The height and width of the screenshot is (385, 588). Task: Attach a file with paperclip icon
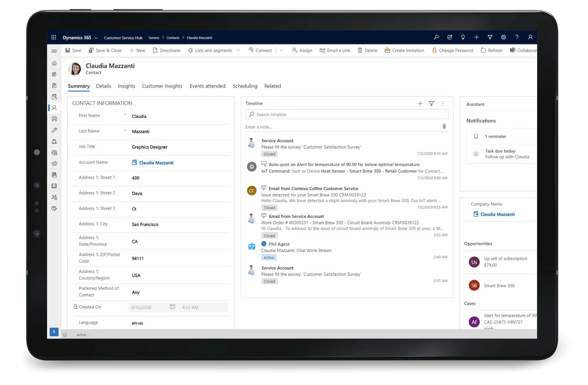click(x=444, y=127)
